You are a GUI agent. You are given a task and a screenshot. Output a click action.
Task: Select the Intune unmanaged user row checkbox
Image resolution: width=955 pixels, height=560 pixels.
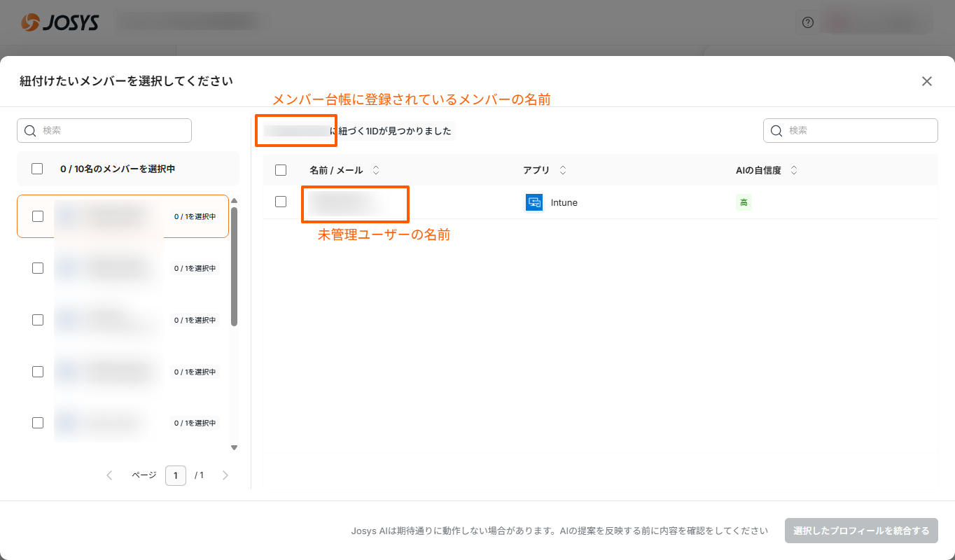tap(281, 202)
